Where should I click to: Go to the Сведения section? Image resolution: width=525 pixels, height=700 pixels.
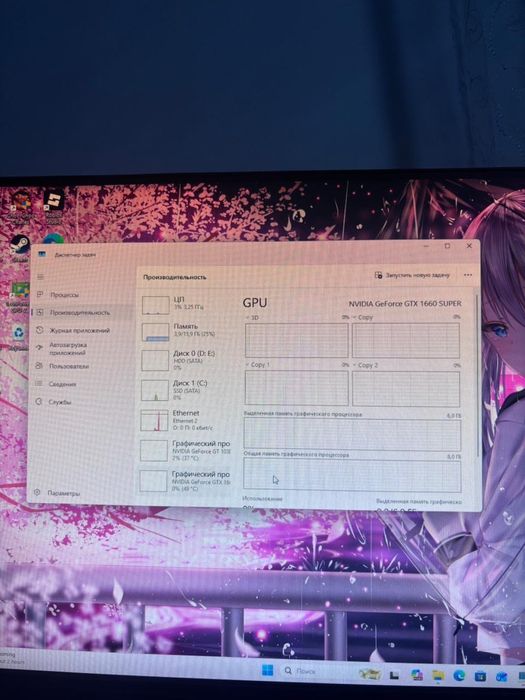point(82,384)
